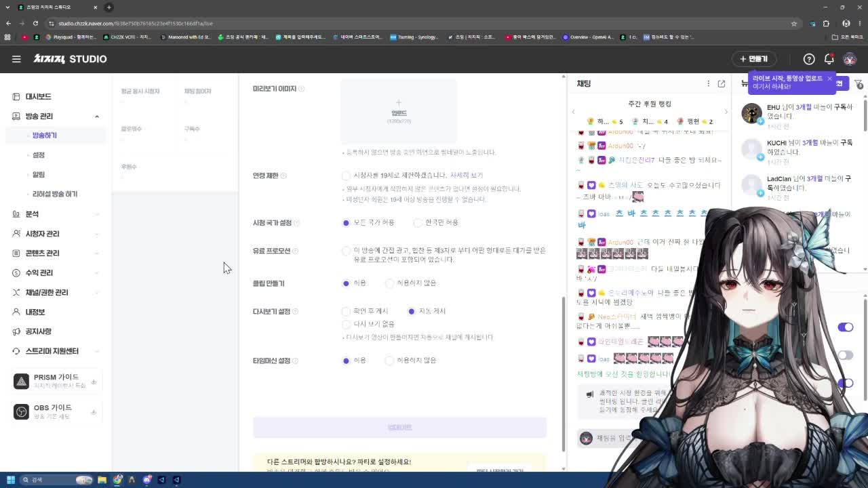Viewport: 868px width, 488px height.
Task: Open the Windows Start menu
Action: point(10,480)
